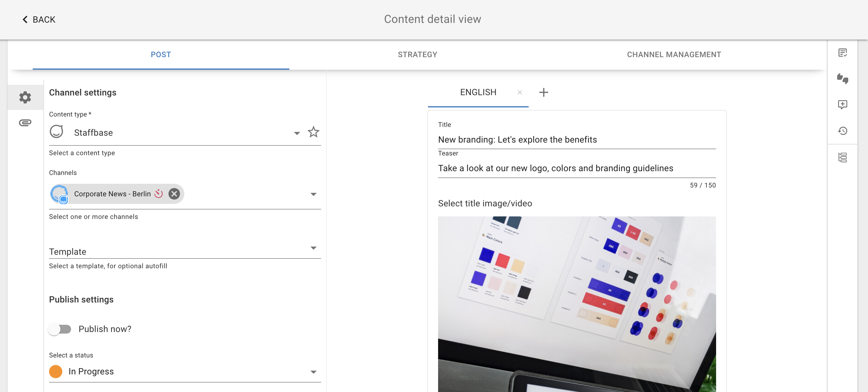Edit the Title field text
Screen dimensions: 868x392
(577, 140)
